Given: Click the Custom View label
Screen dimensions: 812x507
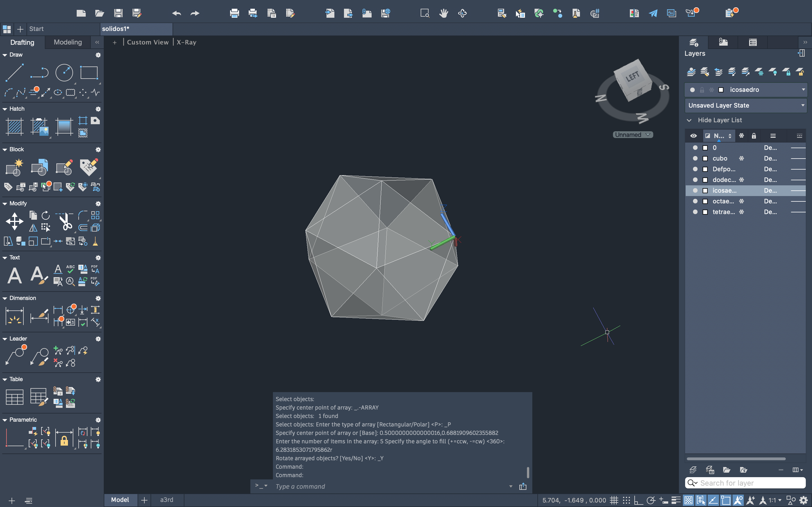Looking at the screenshot, I should pyautogui.click(x=148, y=42).
